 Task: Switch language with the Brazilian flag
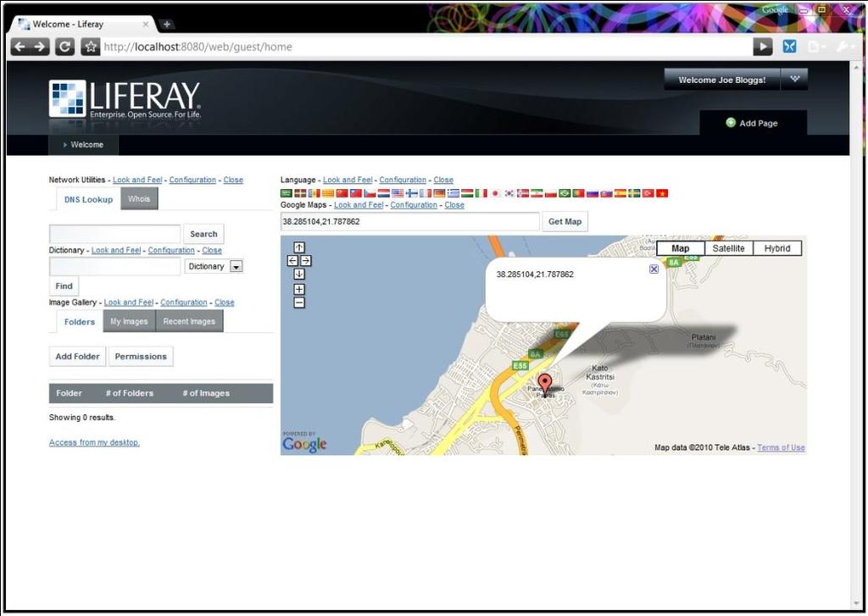pyautogui.click(x=564, y=193)
